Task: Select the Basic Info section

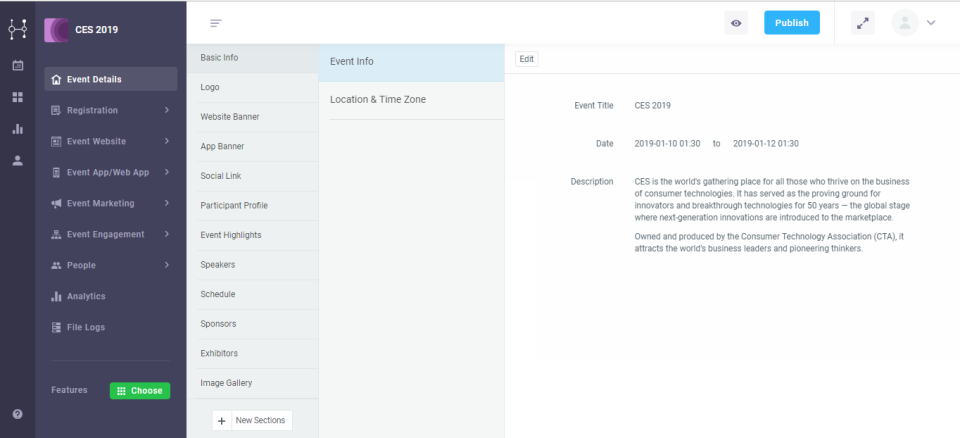Action: [x=252, y=58]
